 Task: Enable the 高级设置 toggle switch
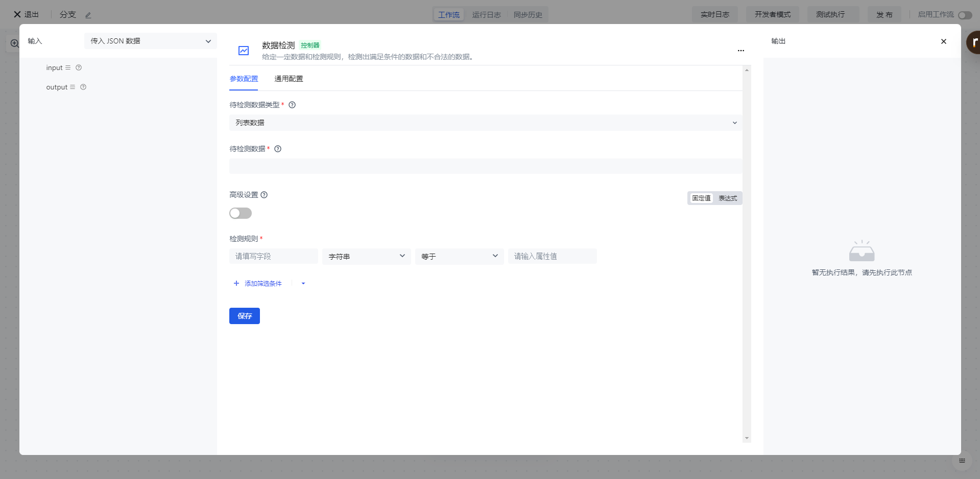click(241, 213)
